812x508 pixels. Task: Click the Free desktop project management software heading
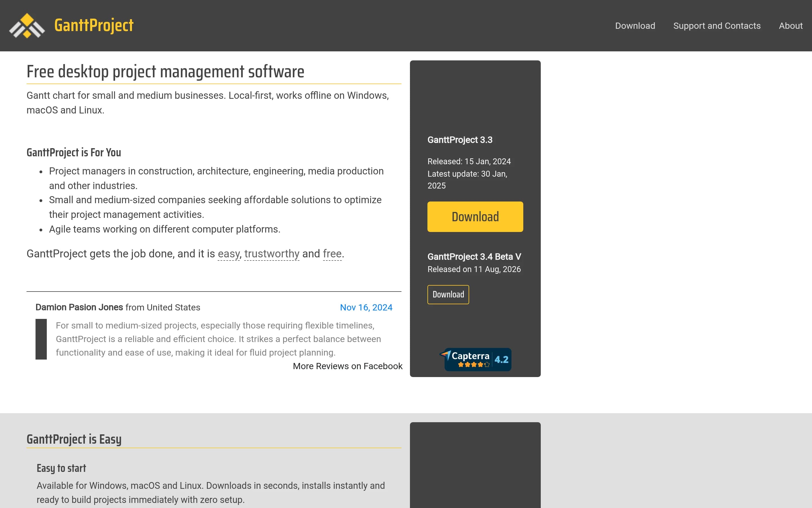(x=166, y=72)
